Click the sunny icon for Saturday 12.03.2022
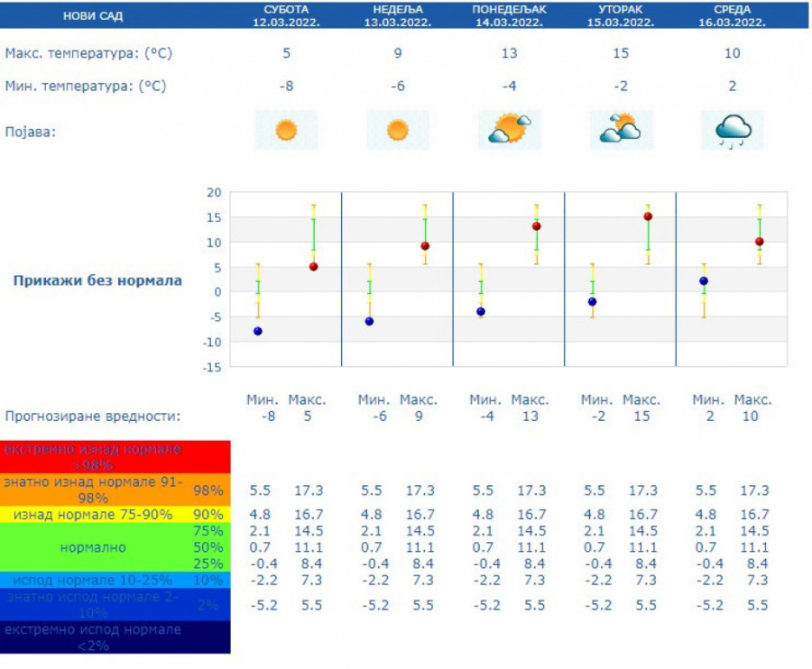The image size is (812, 669). pyautogui.click(x=286, y=130)
